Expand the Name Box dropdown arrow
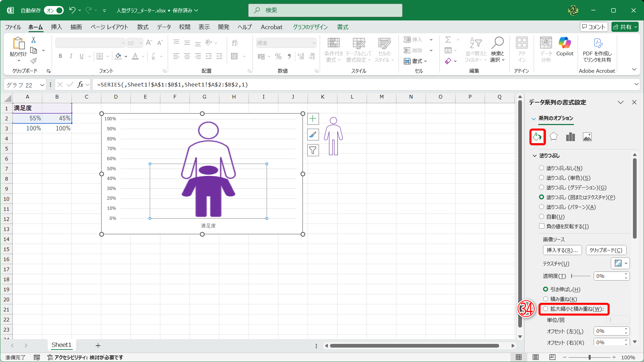Viewport: 644px width, 362px height. (x=42, y=85)
